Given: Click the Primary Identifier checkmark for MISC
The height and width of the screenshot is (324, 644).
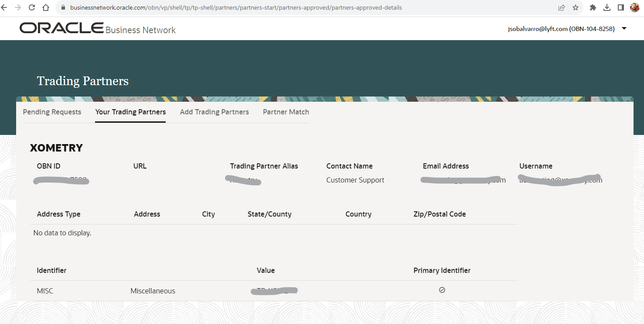Looking at the screenshot, I should [x=442, y=290].
